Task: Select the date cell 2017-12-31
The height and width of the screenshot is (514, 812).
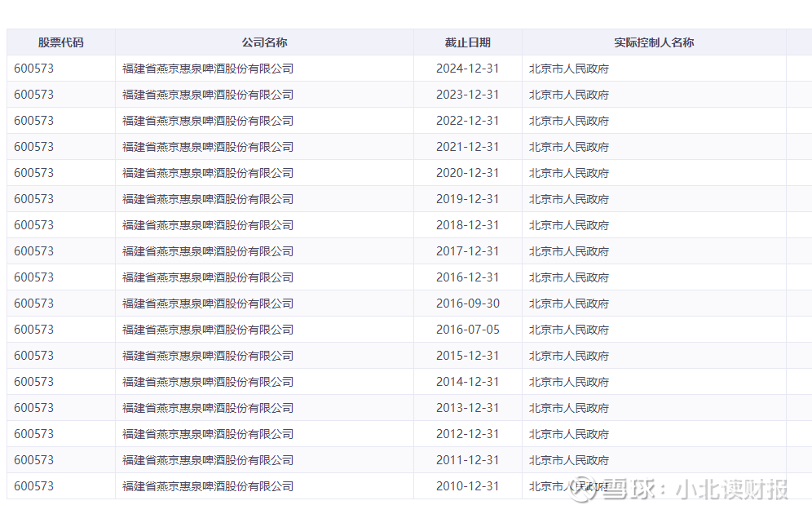Action: pos(468,251)
